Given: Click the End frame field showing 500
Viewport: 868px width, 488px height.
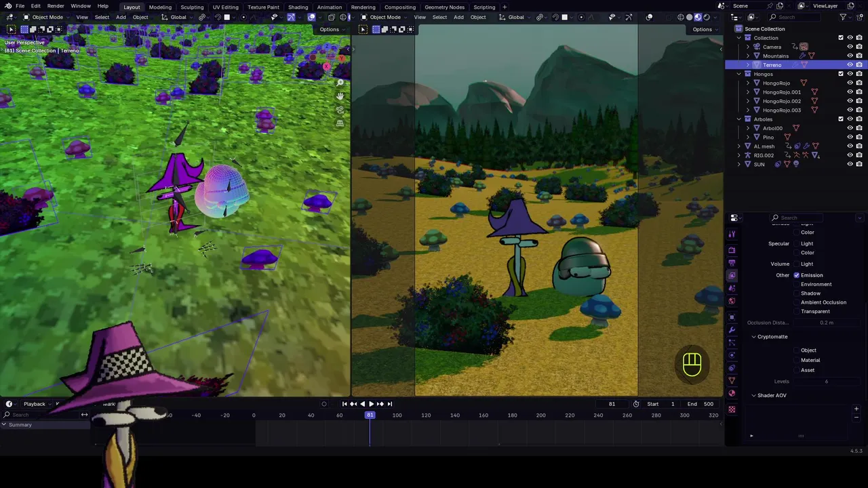Looking at the screenshot, I should coord(700,404).
